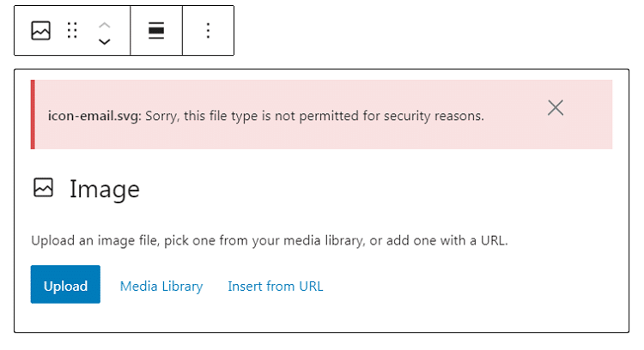644x350 pixels.
Task: Click the Image block type icon in toolbar
Action: [40, 31]
